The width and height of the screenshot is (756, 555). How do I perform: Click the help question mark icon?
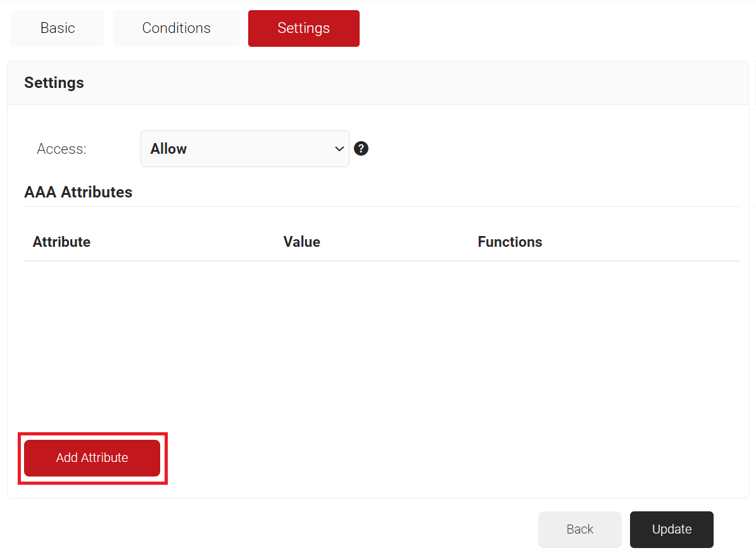tap(361, 149)
